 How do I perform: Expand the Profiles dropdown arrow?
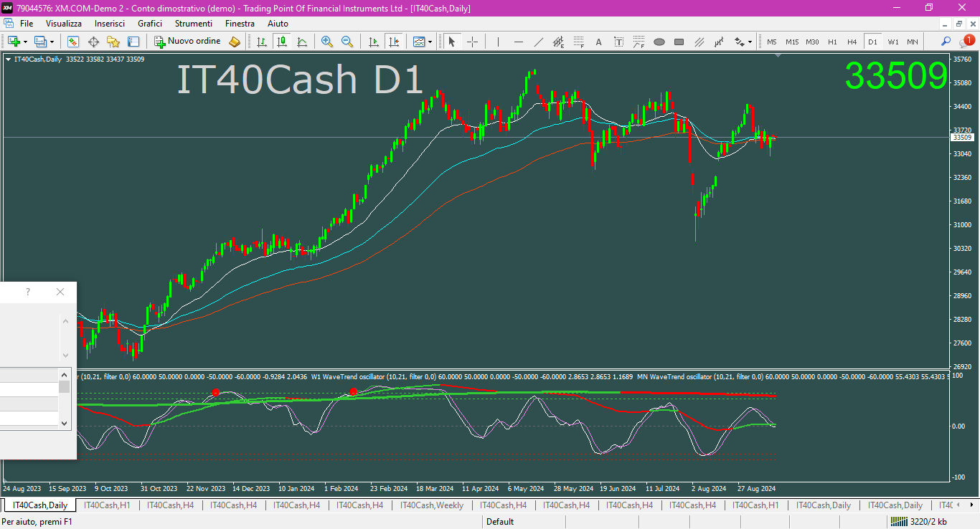tap(52, 42)
